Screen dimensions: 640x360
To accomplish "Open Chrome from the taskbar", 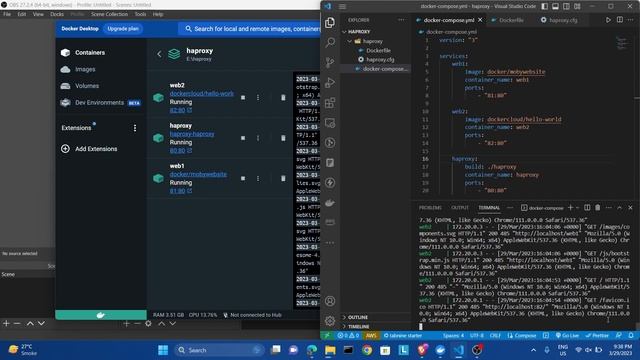I will coord(367,350).
